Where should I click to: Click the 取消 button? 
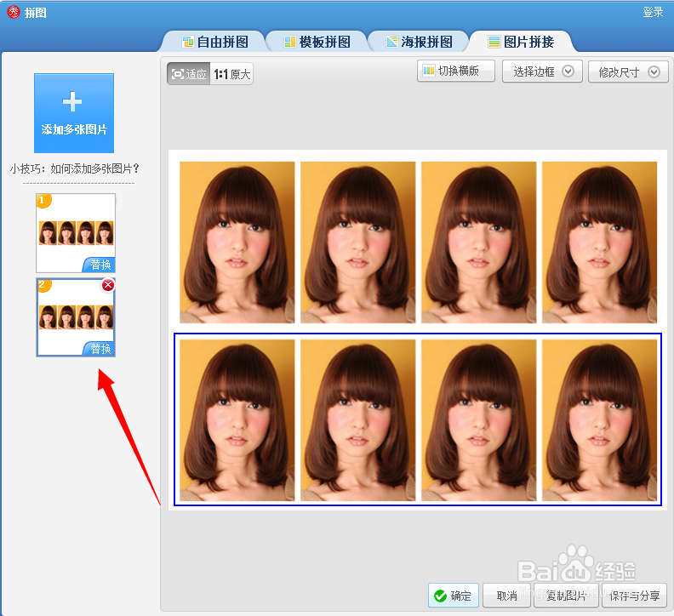pyautogui.click(x=507, y=596)
